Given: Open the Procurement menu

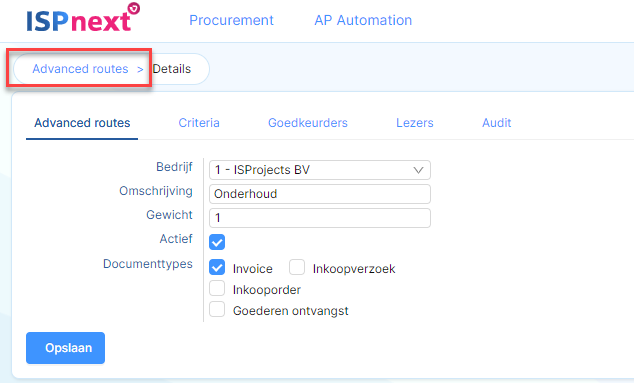Looking at the screenshot, I should click(x=231, y=20).
